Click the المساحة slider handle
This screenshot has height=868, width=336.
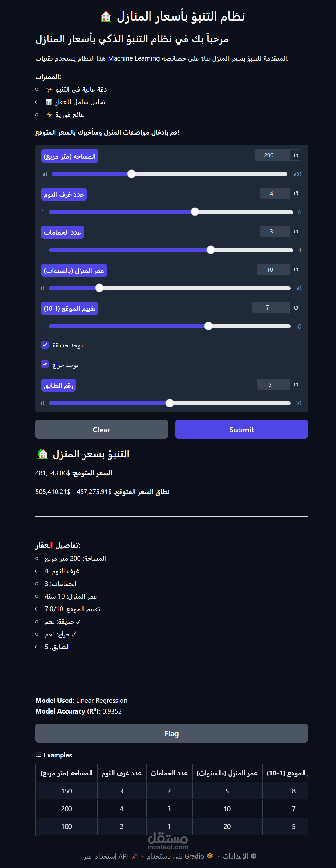coord(132,174)
